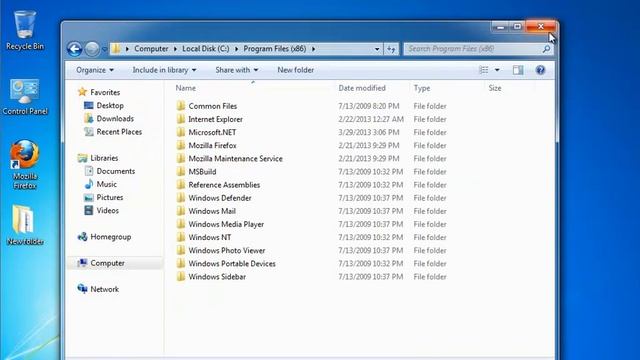Click the 3/29/2013 3:06 PM date cell
Screen dimensions: 640x360
point(369,132)
